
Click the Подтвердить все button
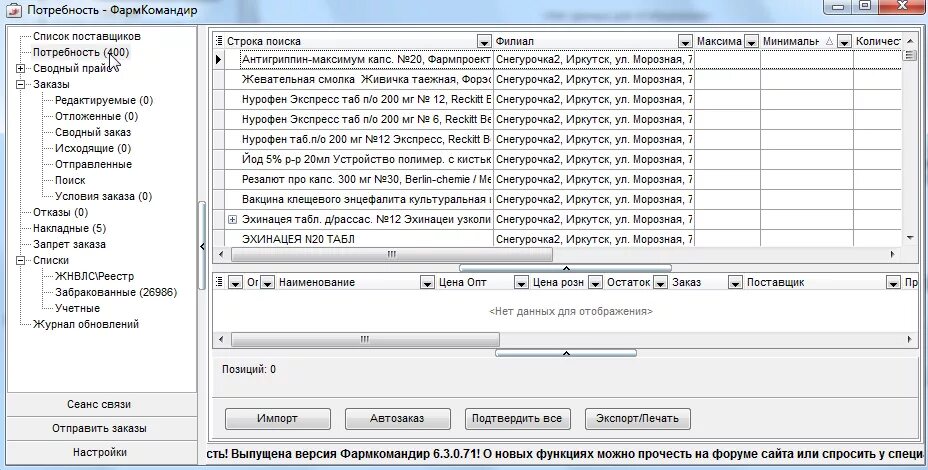pos(517,419)
